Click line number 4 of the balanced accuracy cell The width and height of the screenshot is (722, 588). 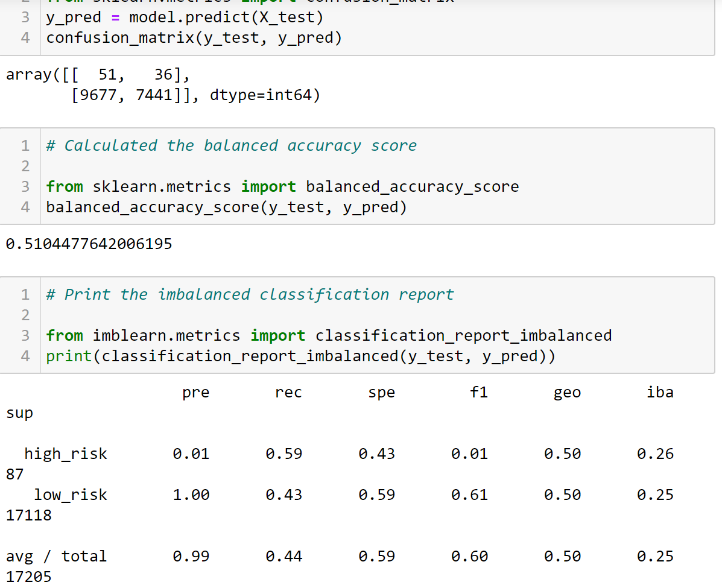coord(25,207)
